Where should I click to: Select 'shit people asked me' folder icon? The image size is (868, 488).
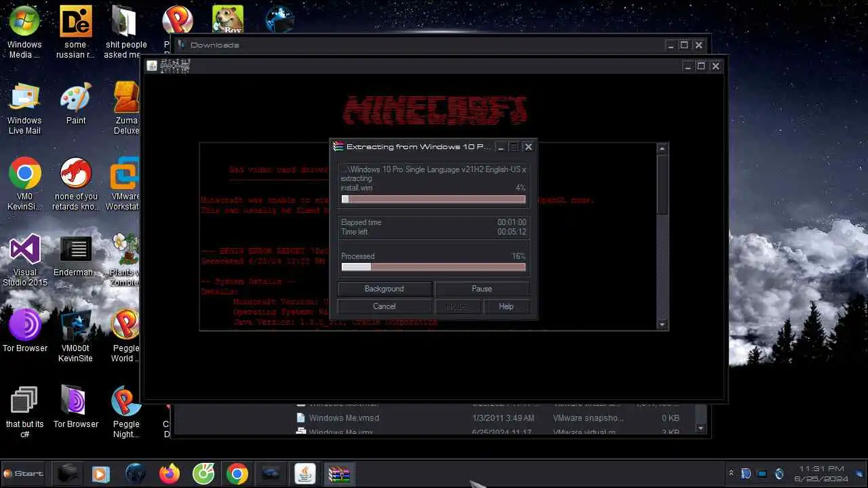click(x=125, y=32)
